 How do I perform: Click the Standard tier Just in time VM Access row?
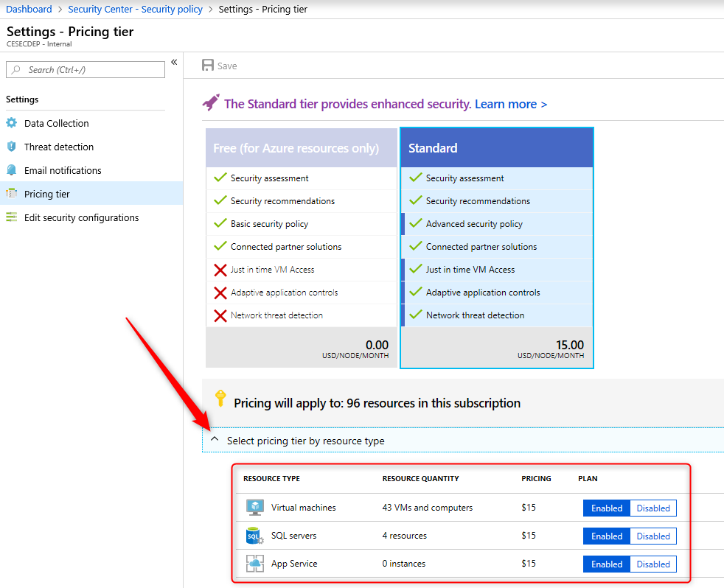tap(497, 270)
